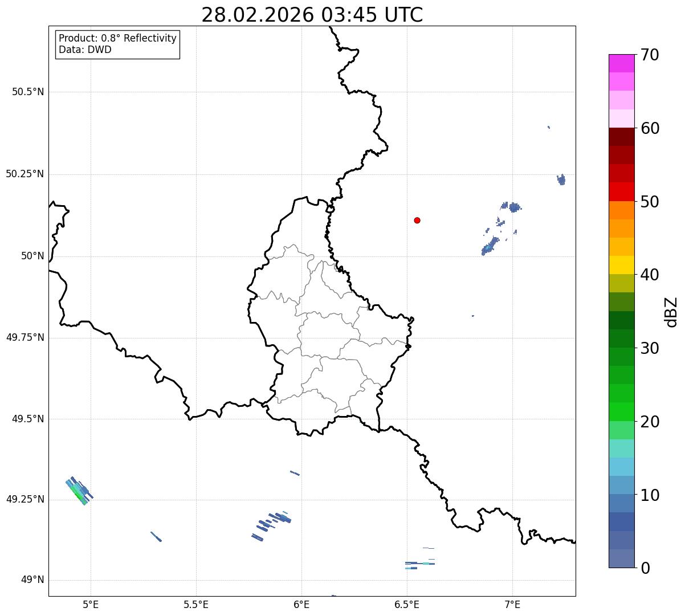Click the 50.25°N latitude label

[25, 174]
